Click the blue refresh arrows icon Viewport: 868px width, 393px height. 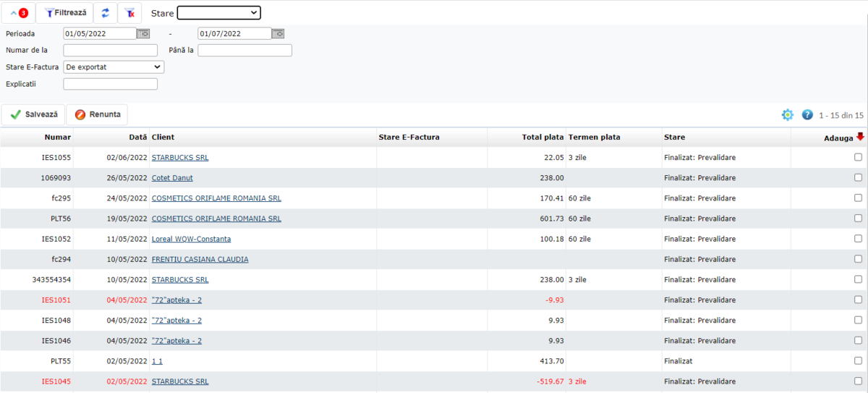[105, 13]
